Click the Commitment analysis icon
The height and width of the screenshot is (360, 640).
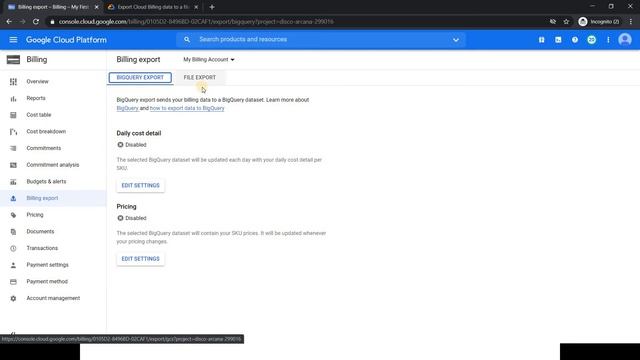tap(13, 165)
